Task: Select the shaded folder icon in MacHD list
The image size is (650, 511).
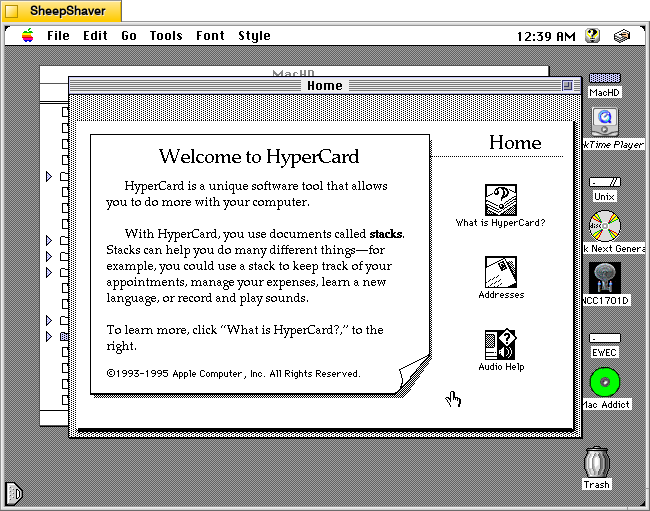Action: [64, 337]
